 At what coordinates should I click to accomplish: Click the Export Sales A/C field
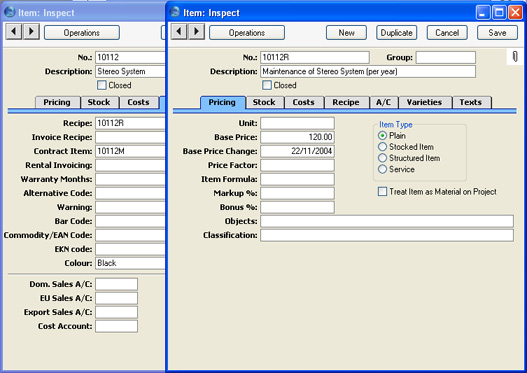tap(116, 312)
